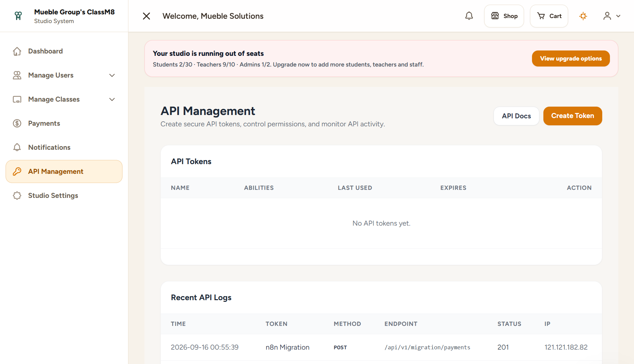
Task: Click the Dashboard home icon
Action: coord(17,51)
